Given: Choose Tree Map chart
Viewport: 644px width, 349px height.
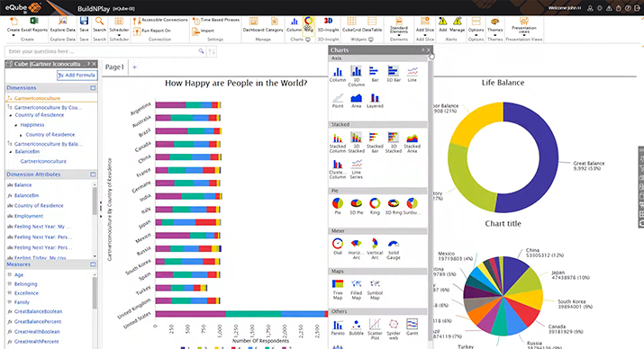Looking at the screenshot, I should (338, 289).
